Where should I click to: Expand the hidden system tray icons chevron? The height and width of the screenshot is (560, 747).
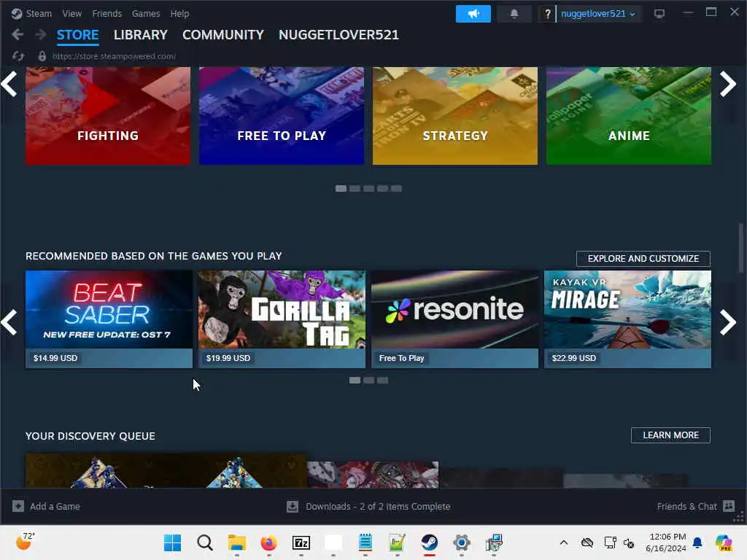(564, 542)
